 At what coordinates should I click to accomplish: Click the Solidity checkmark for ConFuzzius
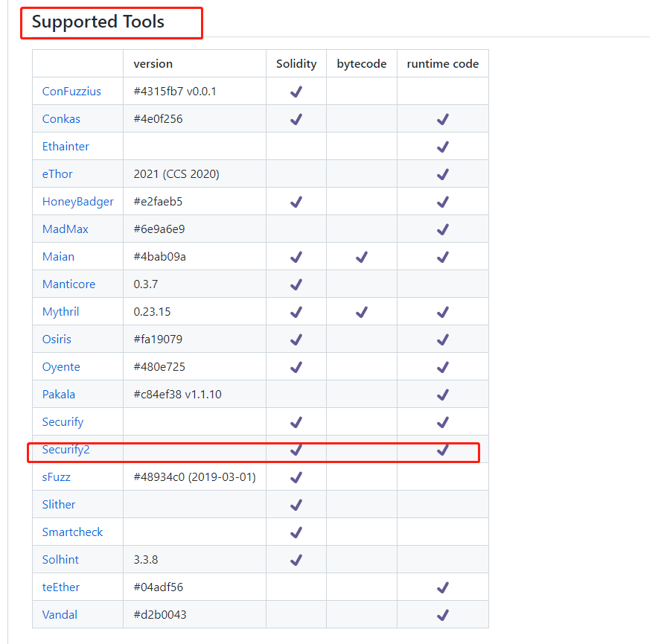click(x=296, y=91)
